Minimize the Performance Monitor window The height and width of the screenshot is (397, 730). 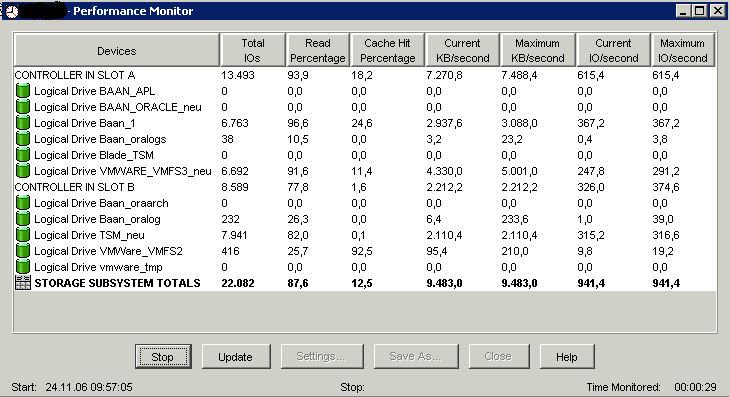[x=683, y=11]
